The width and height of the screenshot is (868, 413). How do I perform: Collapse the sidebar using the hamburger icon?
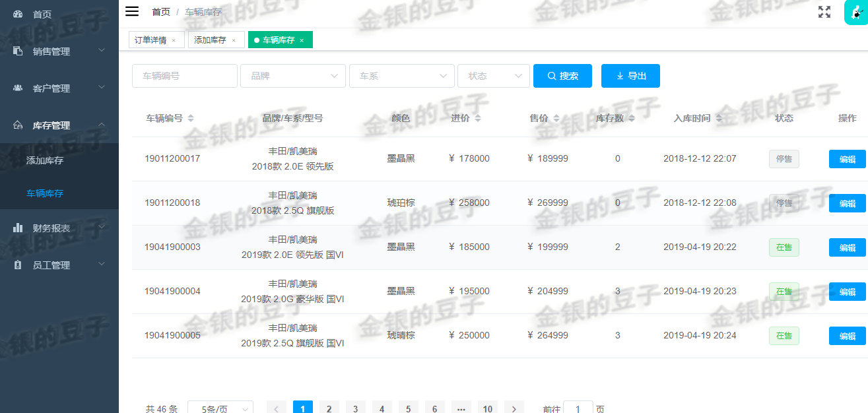[131, 11]
